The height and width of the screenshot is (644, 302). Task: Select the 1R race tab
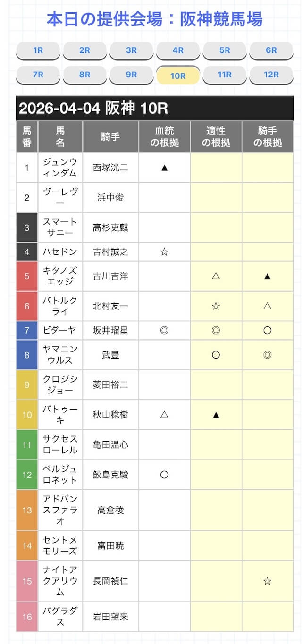[x=38, y=50]
